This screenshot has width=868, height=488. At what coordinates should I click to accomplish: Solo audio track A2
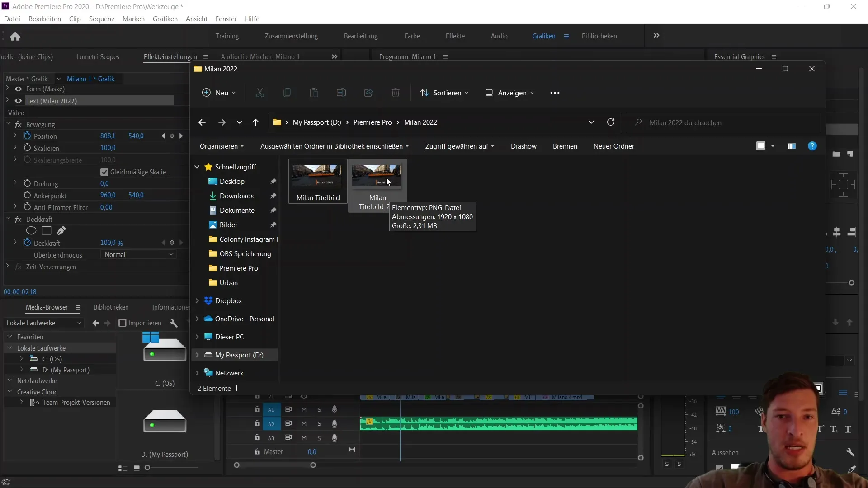[x=319, y=424]
